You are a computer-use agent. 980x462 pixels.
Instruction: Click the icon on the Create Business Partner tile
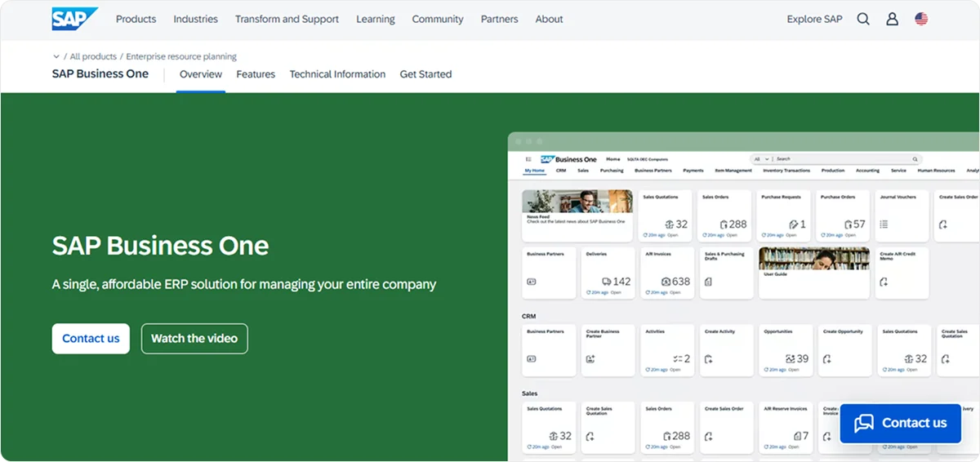pyautogui.click(x=590, y=359)
